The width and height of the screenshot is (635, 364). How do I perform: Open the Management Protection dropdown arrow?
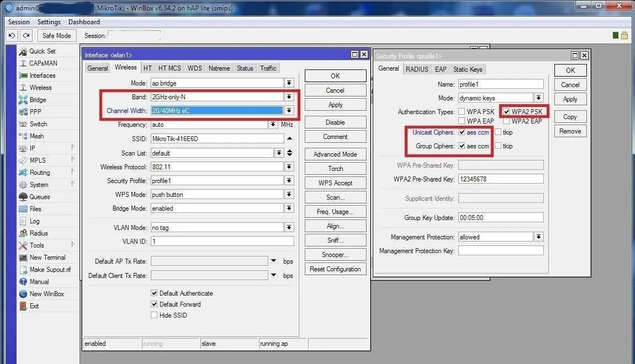click(x=538, y=237)
